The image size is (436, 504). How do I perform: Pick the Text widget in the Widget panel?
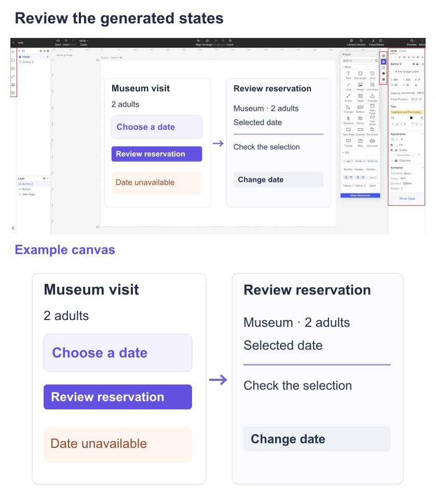coord(348,75)
